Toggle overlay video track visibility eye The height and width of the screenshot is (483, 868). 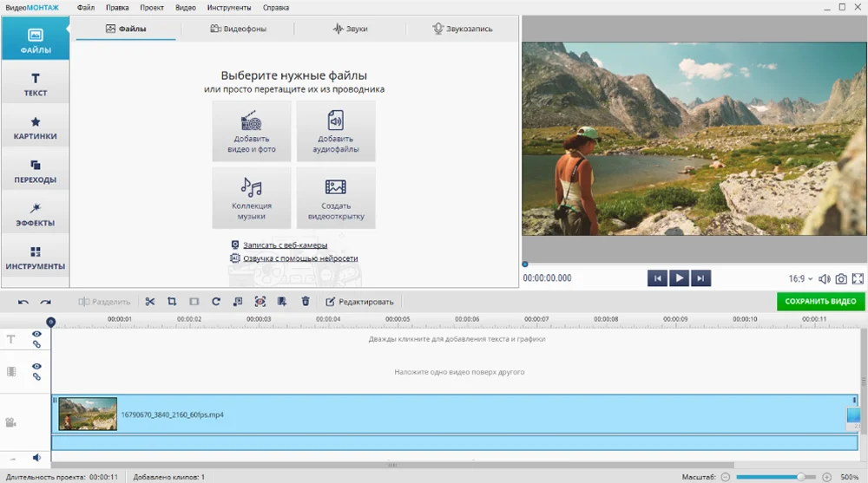pos(36,366)
